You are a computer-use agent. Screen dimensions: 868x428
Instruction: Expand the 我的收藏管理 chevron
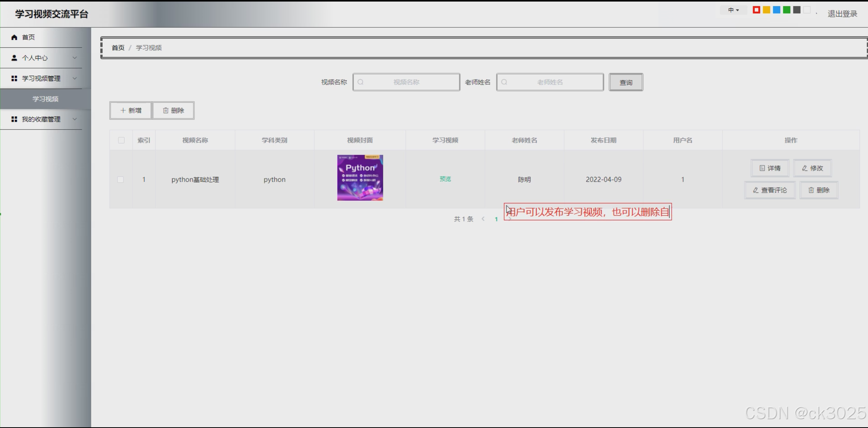(75, 119)
